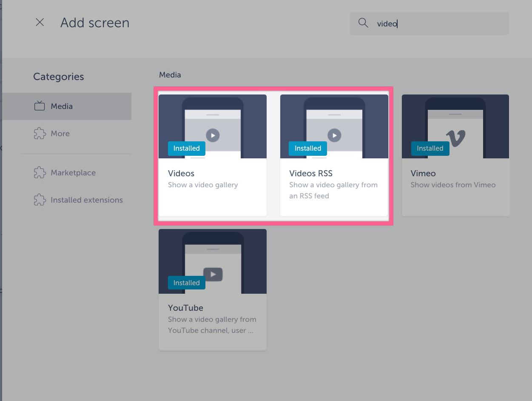
Task: Click the play button icon on the Videos card
Action: 213,135
